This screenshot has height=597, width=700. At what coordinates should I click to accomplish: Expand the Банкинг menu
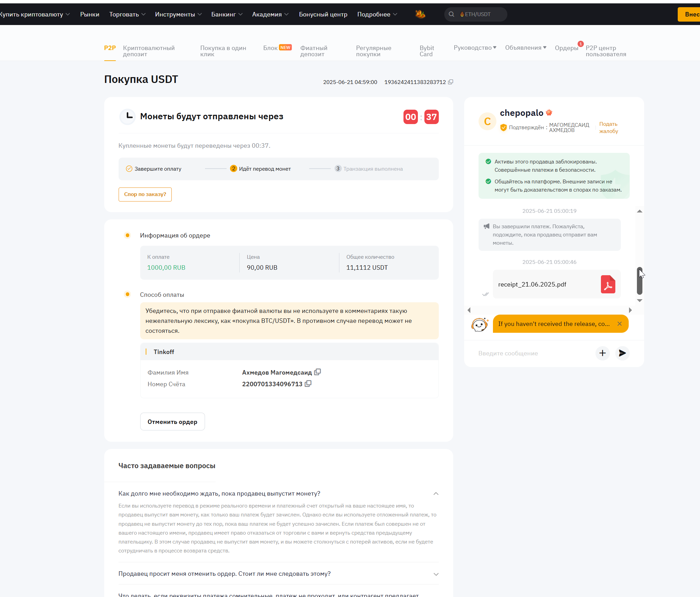click(227, 14)
